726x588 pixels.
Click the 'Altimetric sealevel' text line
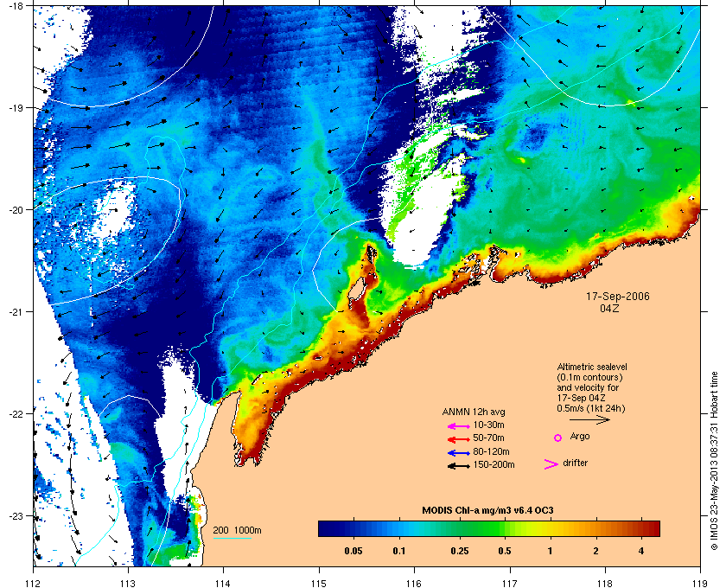(592, 367)
